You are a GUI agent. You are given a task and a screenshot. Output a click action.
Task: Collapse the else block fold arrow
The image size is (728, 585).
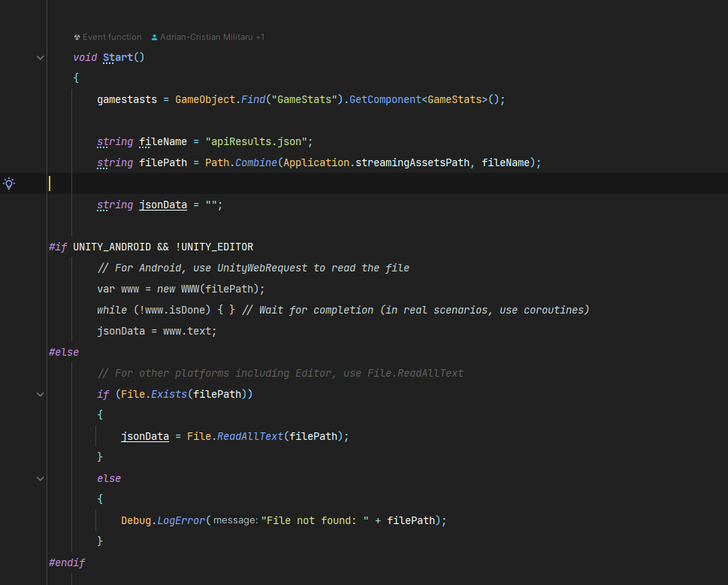pos(41,478)
